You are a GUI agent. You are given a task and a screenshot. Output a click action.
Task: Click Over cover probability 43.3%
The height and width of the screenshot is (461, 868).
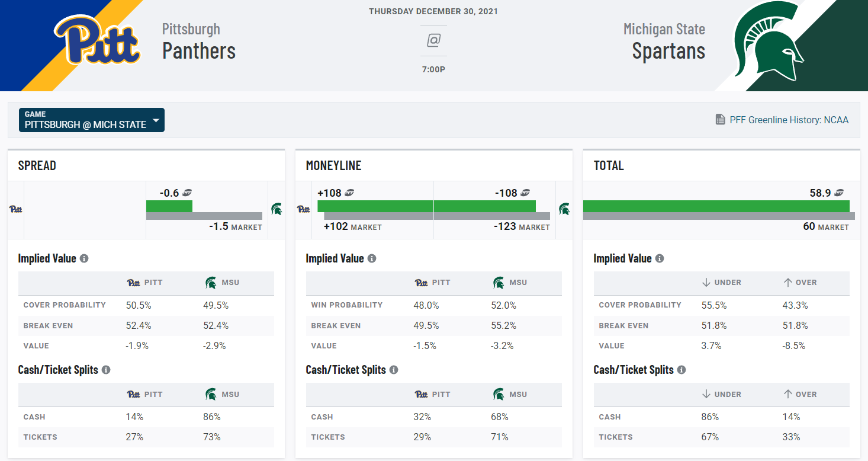tap(796, 305)
